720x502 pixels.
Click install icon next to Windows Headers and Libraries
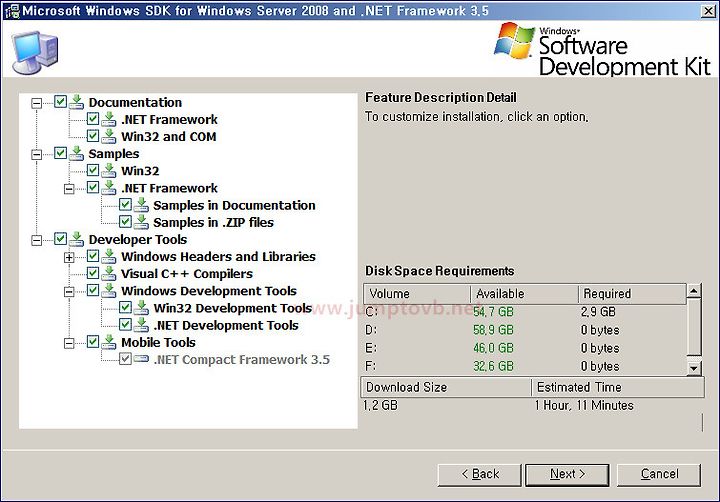pyautogui.click(x=109, y=256)
